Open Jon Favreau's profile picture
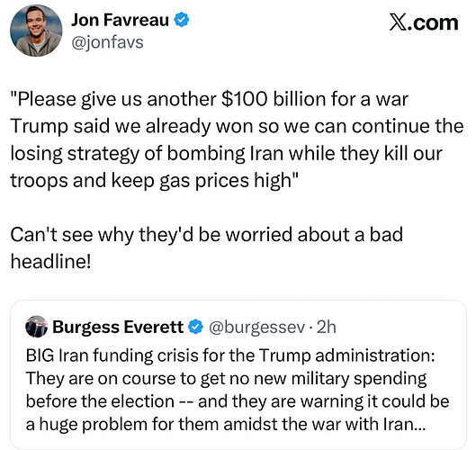This screenshot has height=450, width=476. (x=36, y=31)
